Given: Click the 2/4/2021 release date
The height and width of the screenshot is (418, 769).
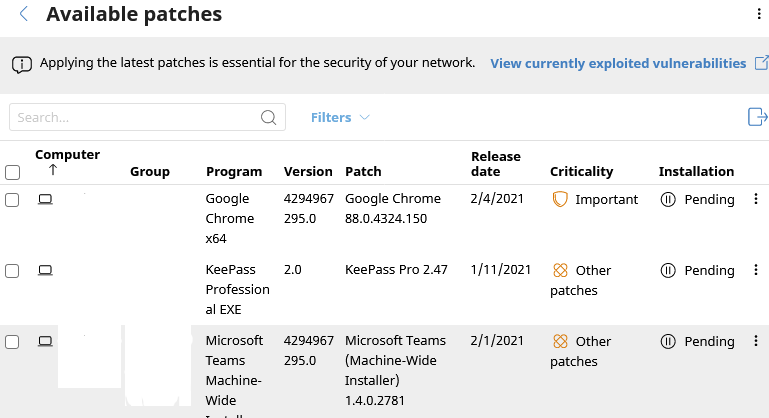Looking at the screenshot, I should [497, 199].
